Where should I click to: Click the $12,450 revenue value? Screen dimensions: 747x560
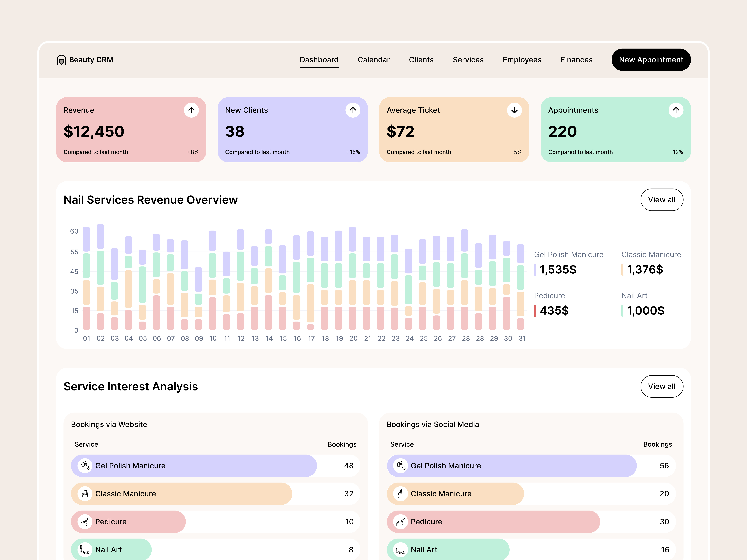(x=94, y=132)
